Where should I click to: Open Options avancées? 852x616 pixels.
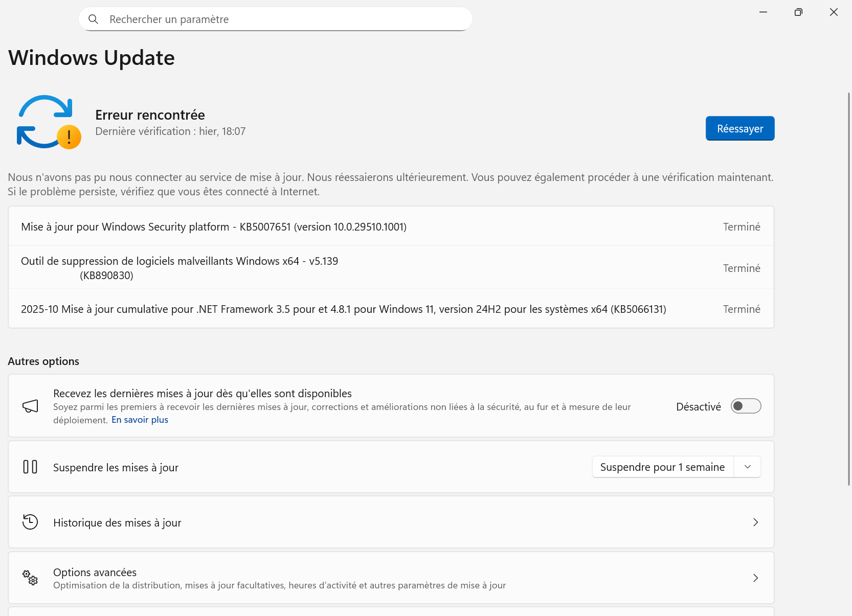tap(391, 578)
